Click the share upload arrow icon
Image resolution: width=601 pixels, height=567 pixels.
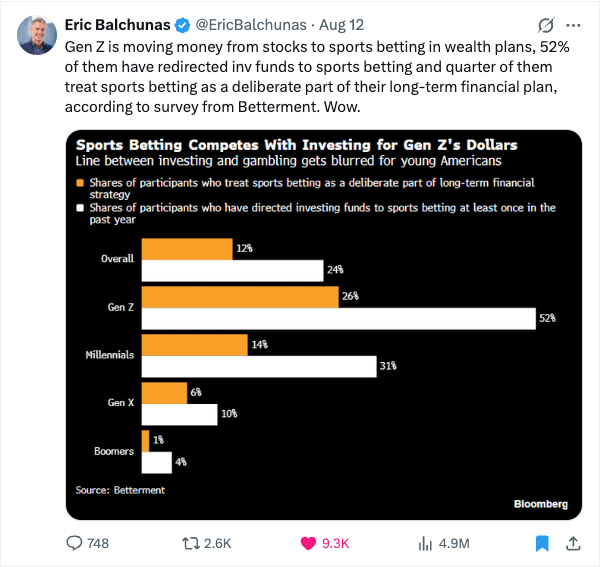[x=573, y=543]
